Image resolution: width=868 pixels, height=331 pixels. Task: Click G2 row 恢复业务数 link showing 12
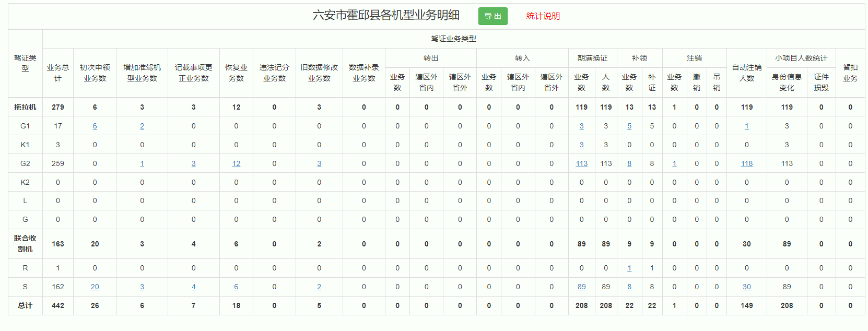tap(236, 163)
